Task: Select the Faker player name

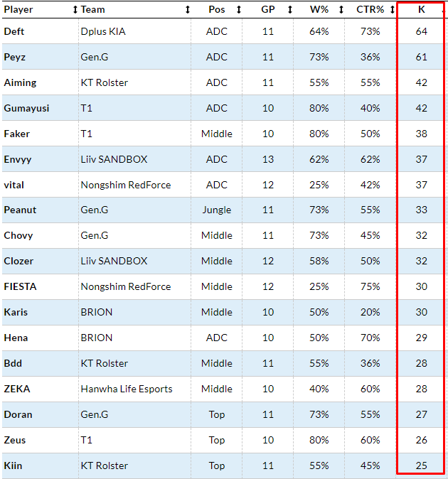Action: pyautogui.click(x=16, y=134)
